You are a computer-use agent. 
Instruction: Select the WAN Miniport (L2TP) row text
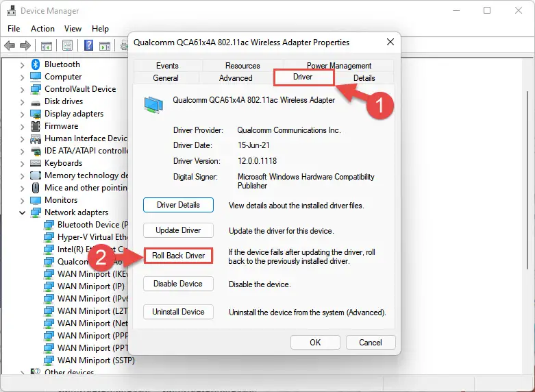92,311
